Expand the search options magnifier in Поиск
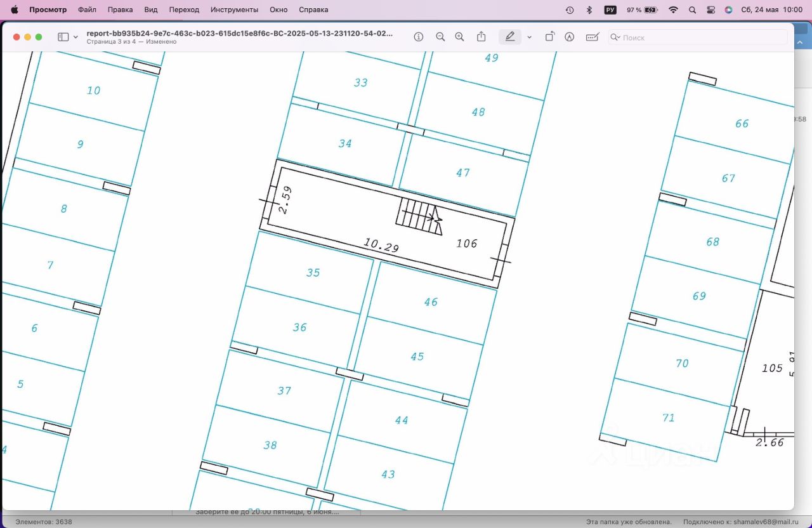This screenshot has height=528, width=812. 615,37
